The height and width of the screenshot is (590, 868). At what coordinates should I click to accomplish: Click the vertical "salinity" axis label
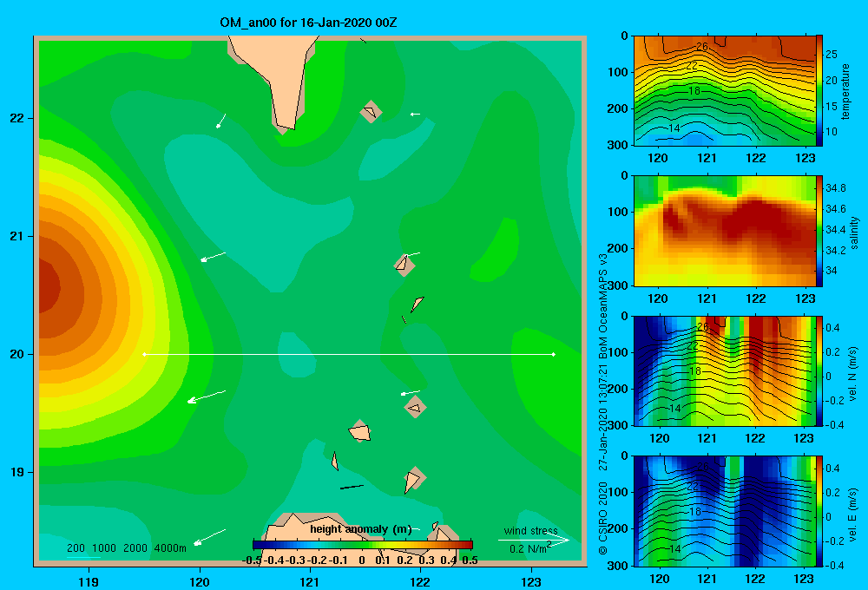pos(854,233)
